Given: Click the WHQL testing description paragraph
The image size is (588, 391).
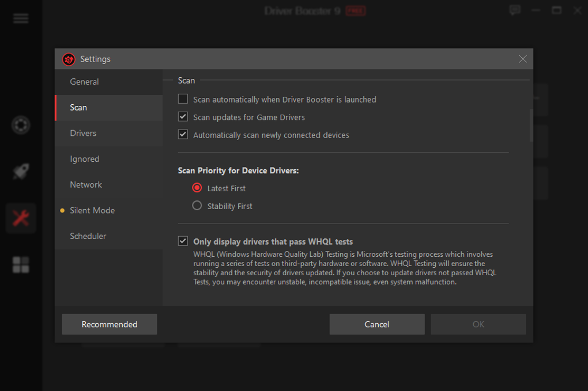Looking at the screenshot, I should [345, 268].
